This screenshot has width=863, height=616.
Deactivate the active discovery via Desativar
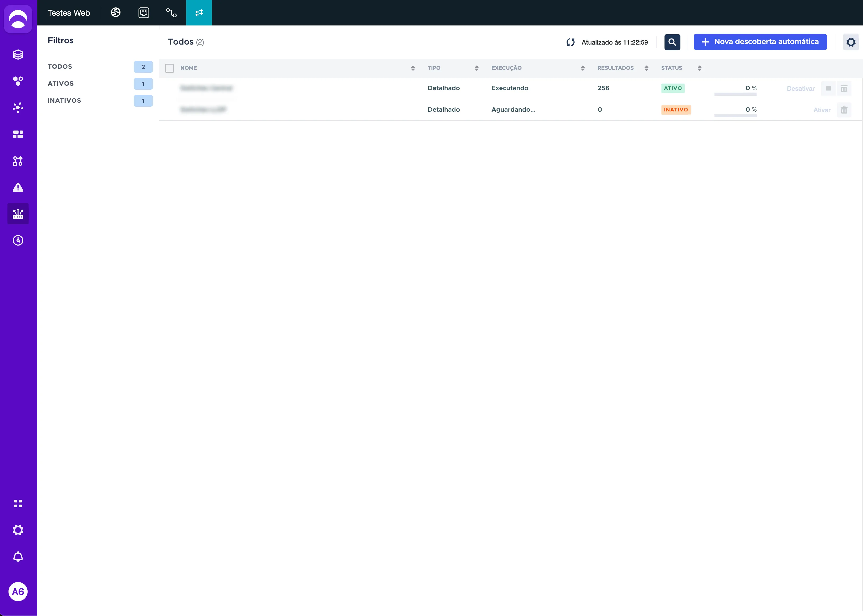click(800, 88)
